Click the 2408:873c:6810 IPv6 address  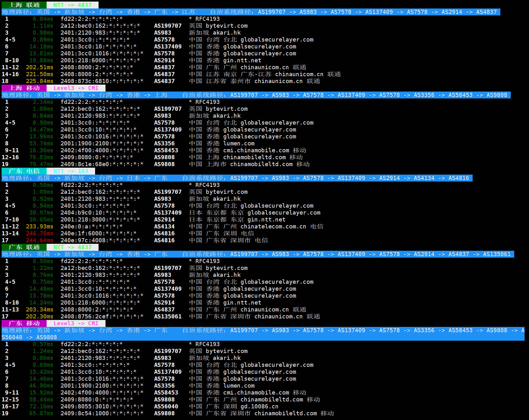[102, 81]
